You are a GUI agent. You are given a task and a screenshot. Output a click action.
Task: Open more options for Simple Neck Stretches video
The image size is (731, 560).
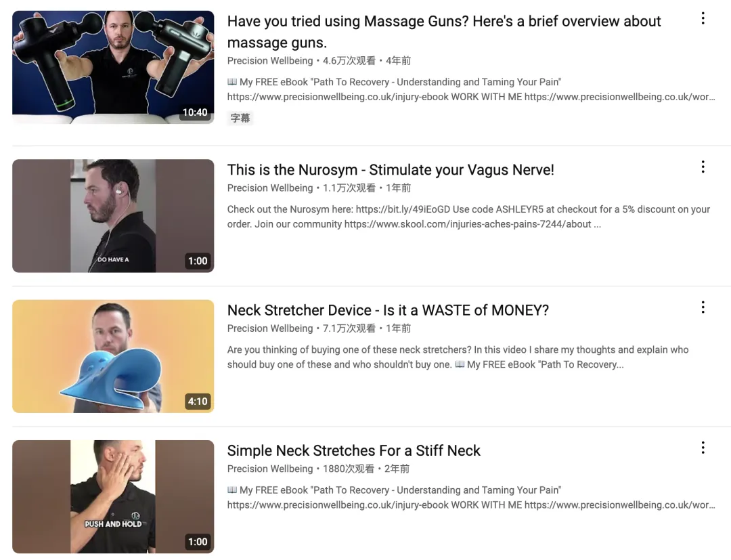pyautogui.click(x=703, y=448)
